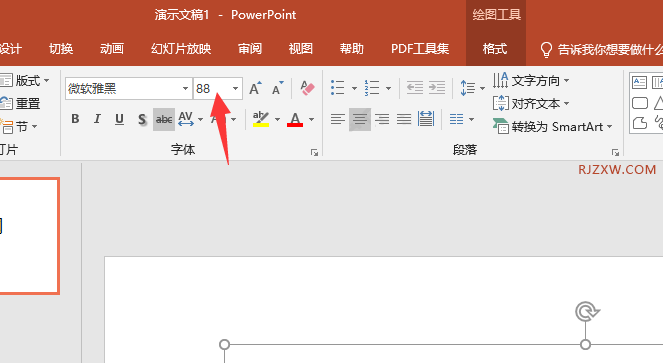Toggle strikethrough abc button
The width and height of the screenshot is (663, 363).
164,119
